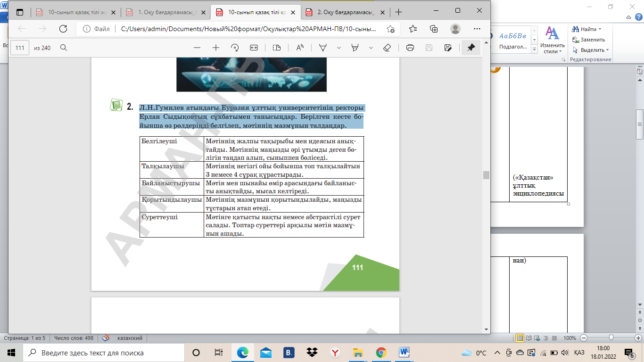Refresh the browser page
The image size is (644, 362).
[x=63, y=29]
